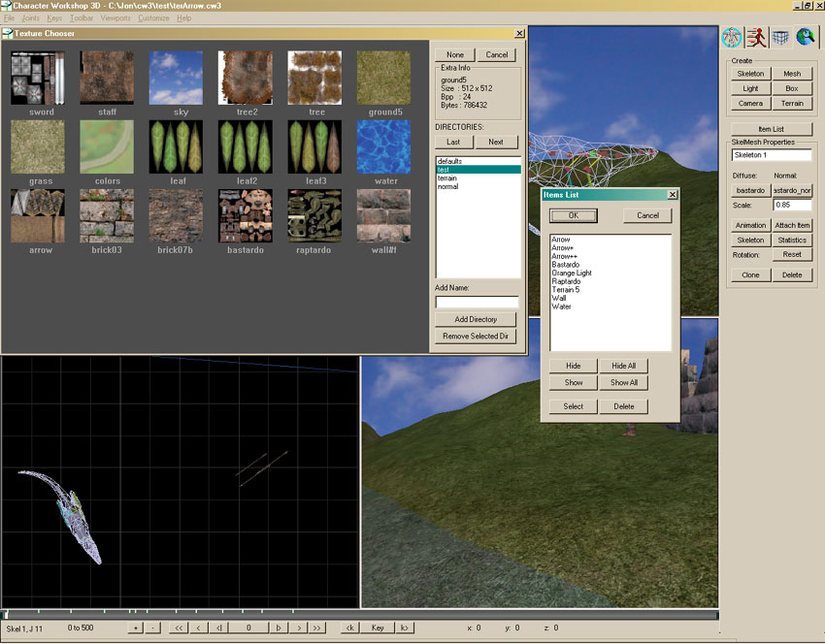Select the wireframe mesh grid tab icon
Screen dimensions: 825x644
pos(781,38)
